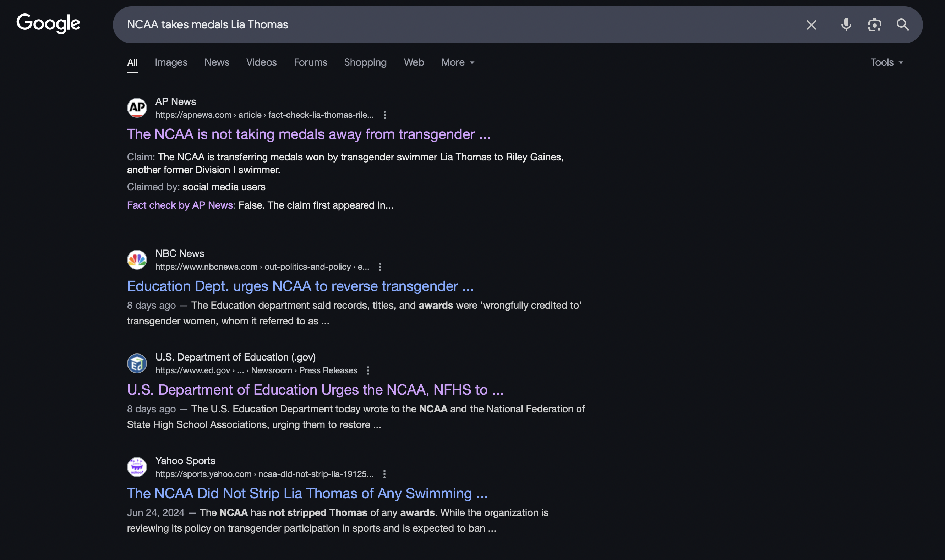
Task: Switch to the News tab
Action: pos(217,62)
